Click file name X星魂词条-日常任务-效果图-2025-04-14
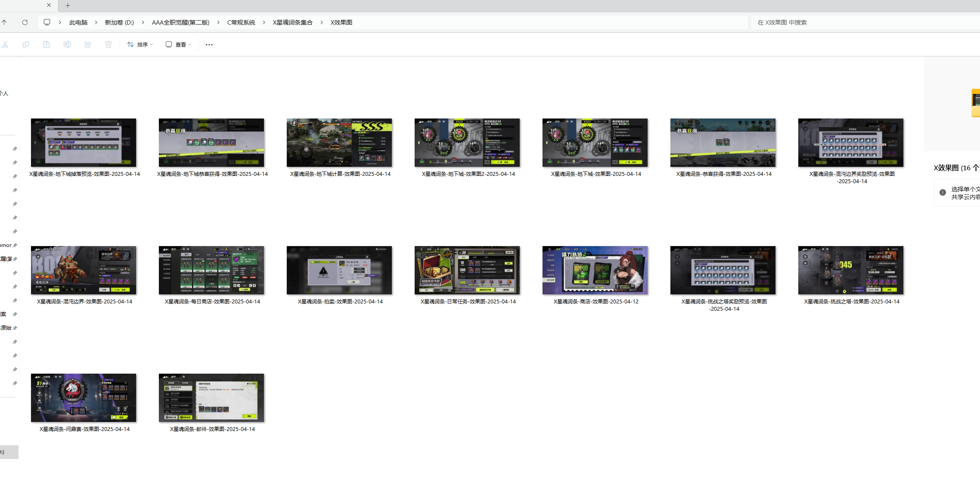 468,302
